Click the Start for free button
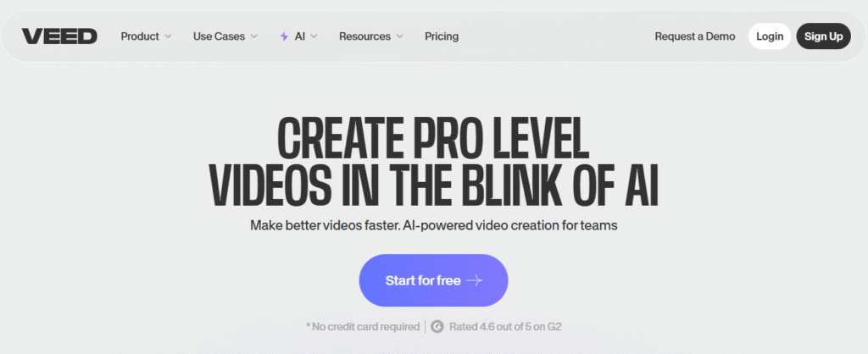The width and height of the screenshot is (868, 354). 433,280
